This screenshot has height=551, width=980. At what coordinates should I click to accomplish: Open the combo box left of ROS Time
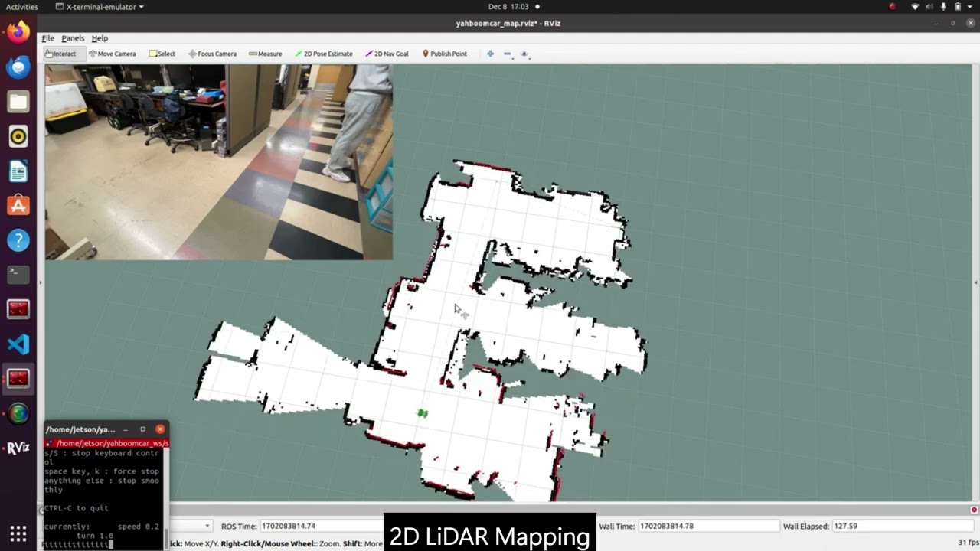pyautogui.click(x=190, y=526)
